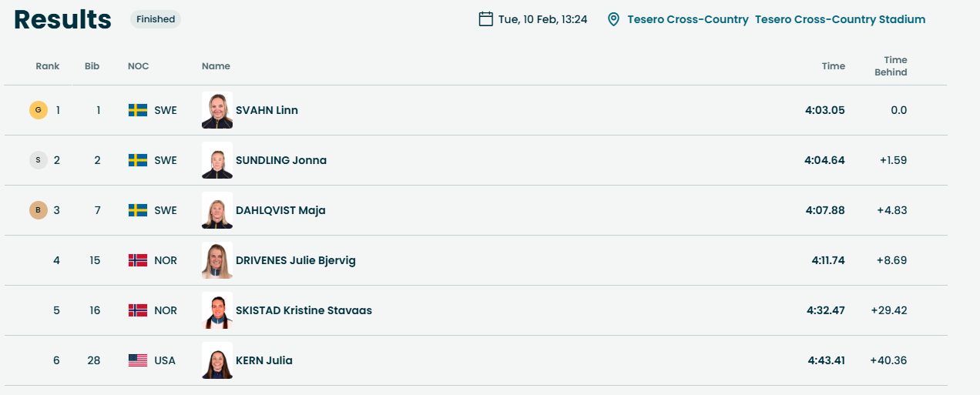The height and width of the screenshot is (395, 980).
Task: Click DAHLQVIST Maja's profile photo
Action: [x=217, y=210]
